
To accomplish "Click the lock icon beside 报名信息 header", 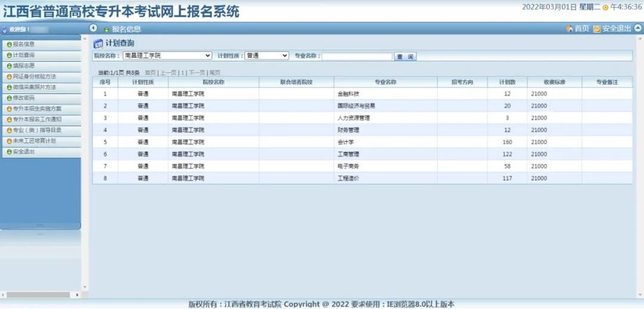I will pos(107,29).
